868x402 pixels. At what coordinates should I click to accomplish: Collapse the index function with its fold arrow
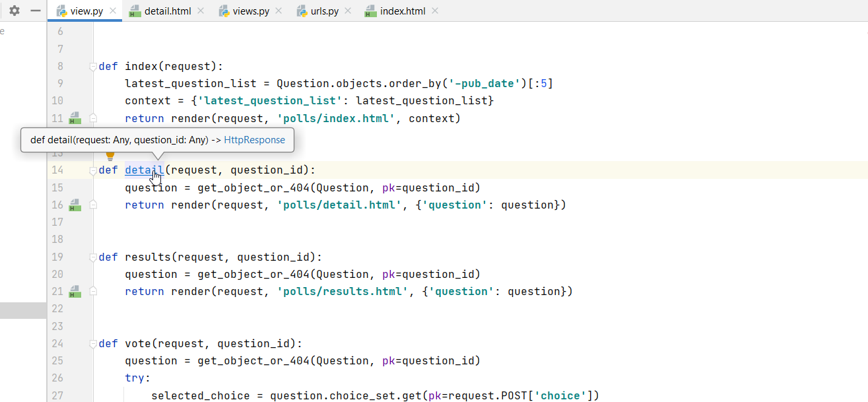[x=92, y=66]
